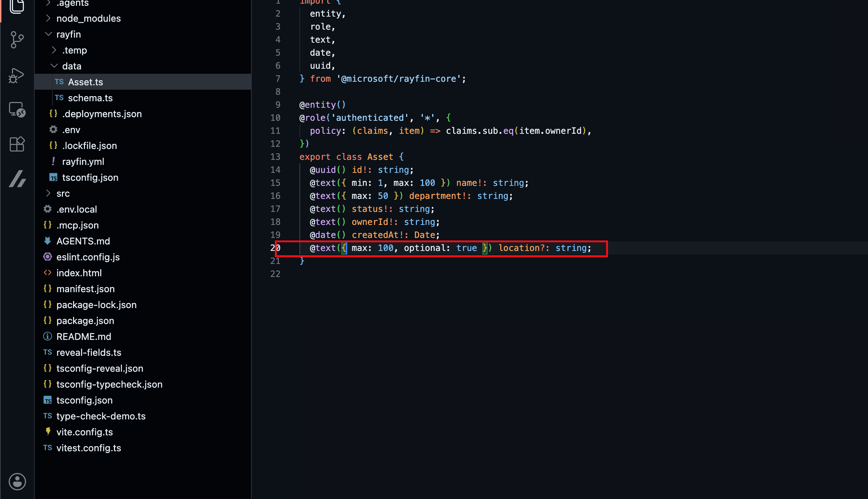This screenshot has width=868, height=499.
Task: Click the braces icon beside manifest.json
Action: coord(47,289)
